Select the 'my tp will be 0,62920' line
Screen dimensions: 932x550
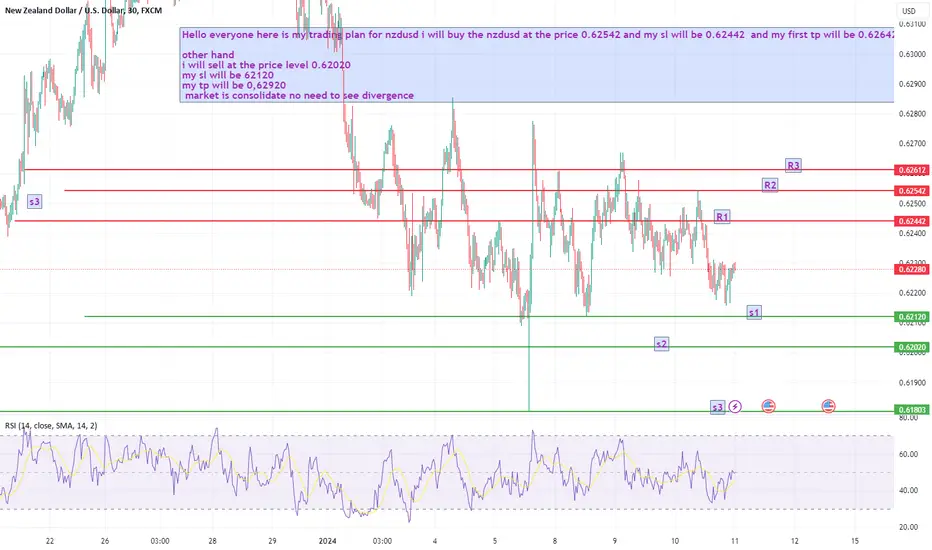point(234,85)
